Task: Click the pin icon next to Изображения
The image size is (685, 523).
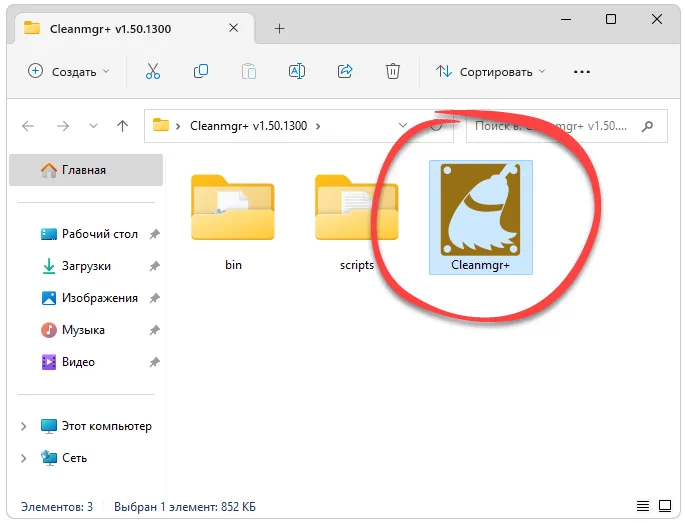Action: click(x=154, y=298)
